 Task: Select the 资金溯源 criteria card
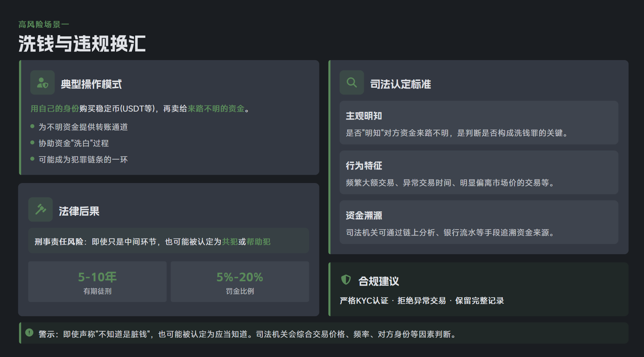tap(479, 222)
